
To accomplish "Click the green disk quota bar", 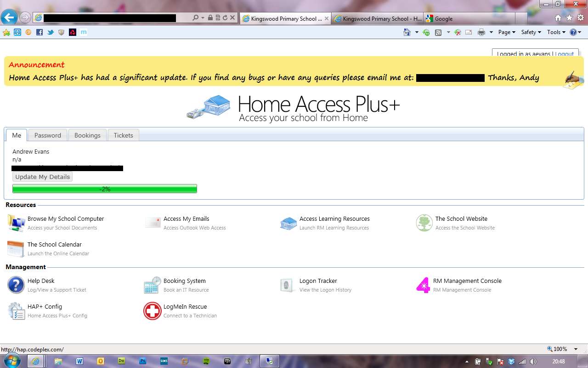I will 104,189.
